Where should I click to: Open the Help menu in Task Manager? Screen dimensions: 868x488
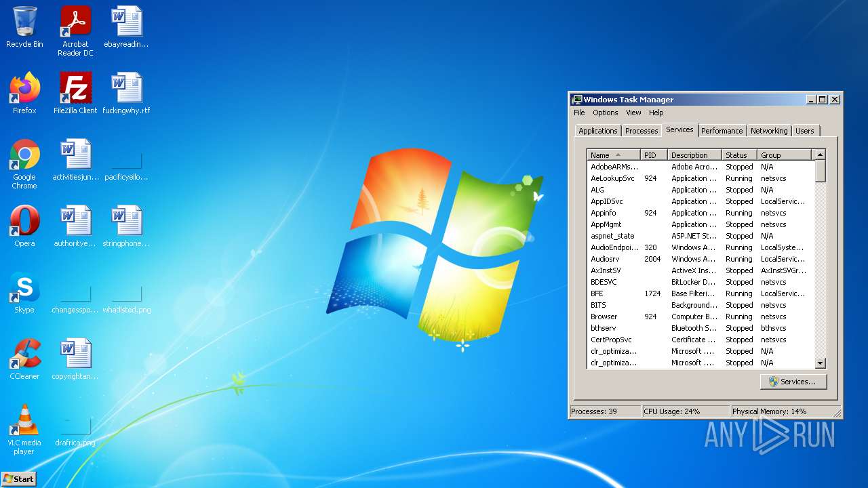[x=656, y=113]
